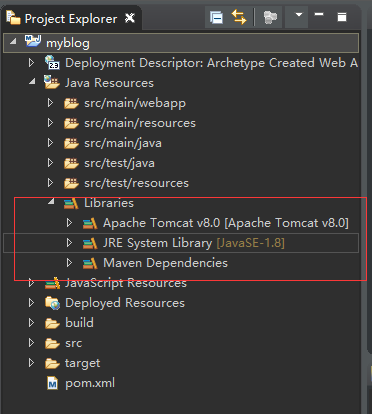The image size is (372, 414).
Task: Expand the JRE System Library node
Action: (69, 242)
